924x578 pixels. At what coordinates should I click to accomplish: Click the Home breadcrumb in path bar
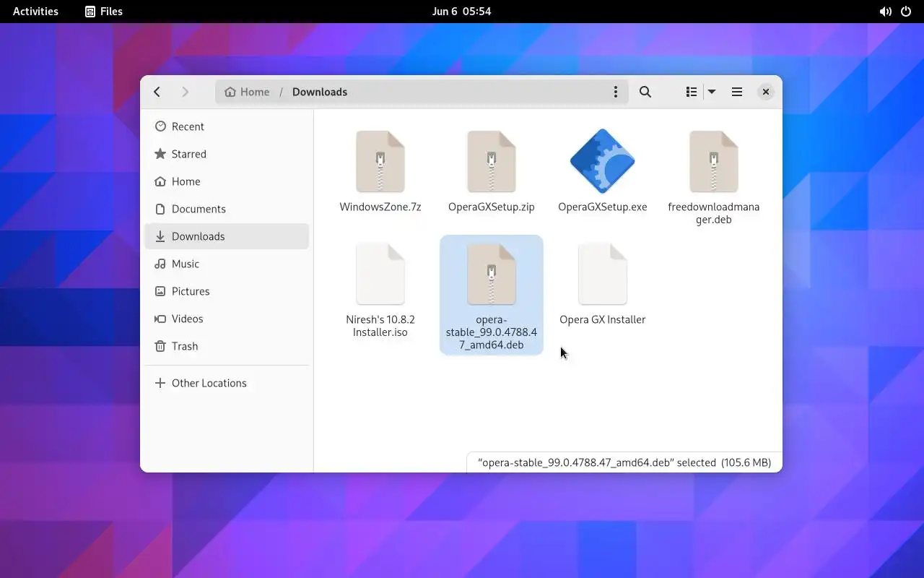coord(247,92)
